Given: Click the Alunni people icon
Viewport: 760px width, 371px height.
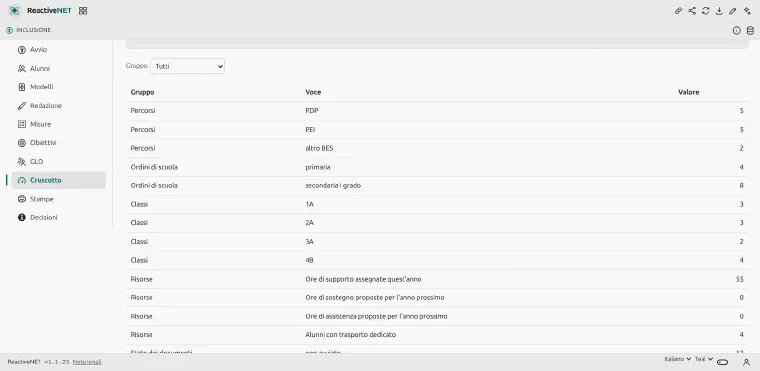Looking at the screenshot, I should [x=22, y=68].
